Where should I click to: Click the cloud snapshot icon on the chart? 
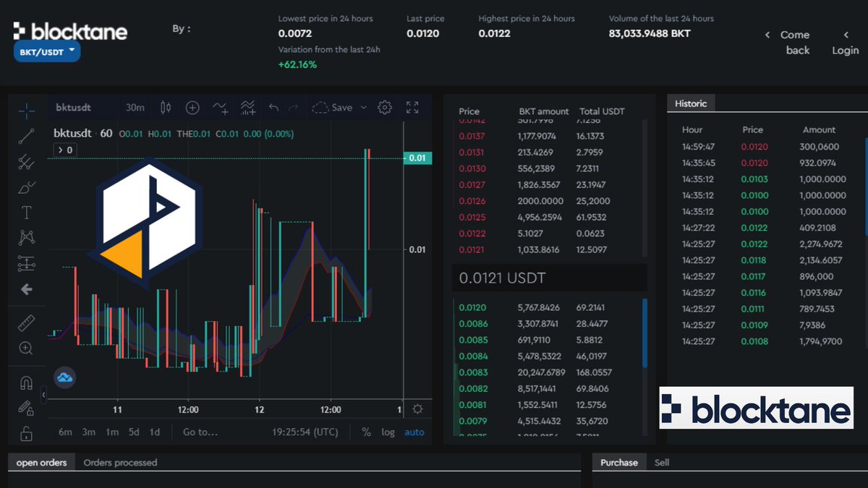pos(64,377)
